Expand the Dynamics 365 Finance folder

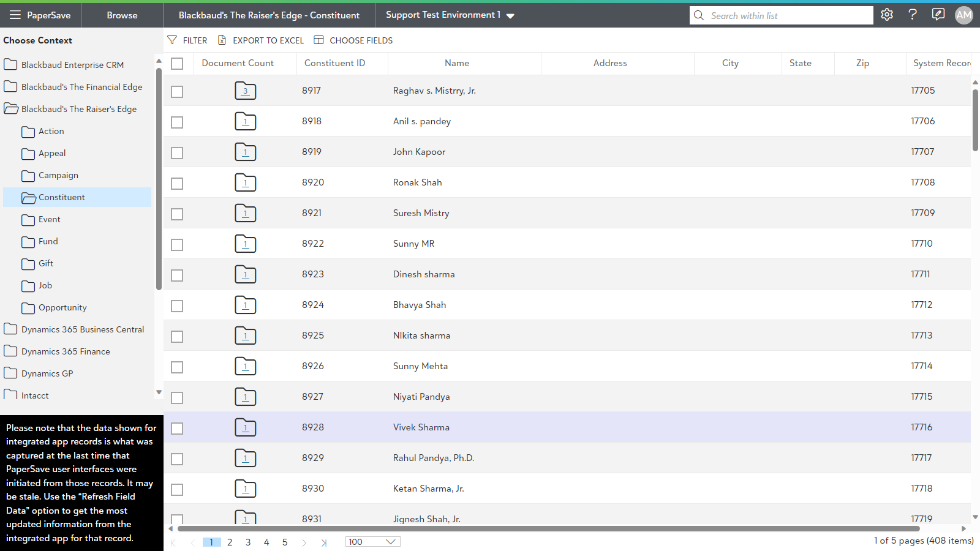[x=66, y=351]
